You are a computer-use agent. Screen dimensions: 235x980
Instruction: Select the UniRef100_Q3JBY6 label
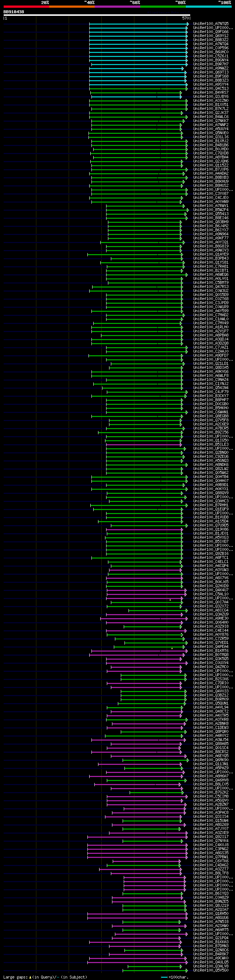click(211, 97)
